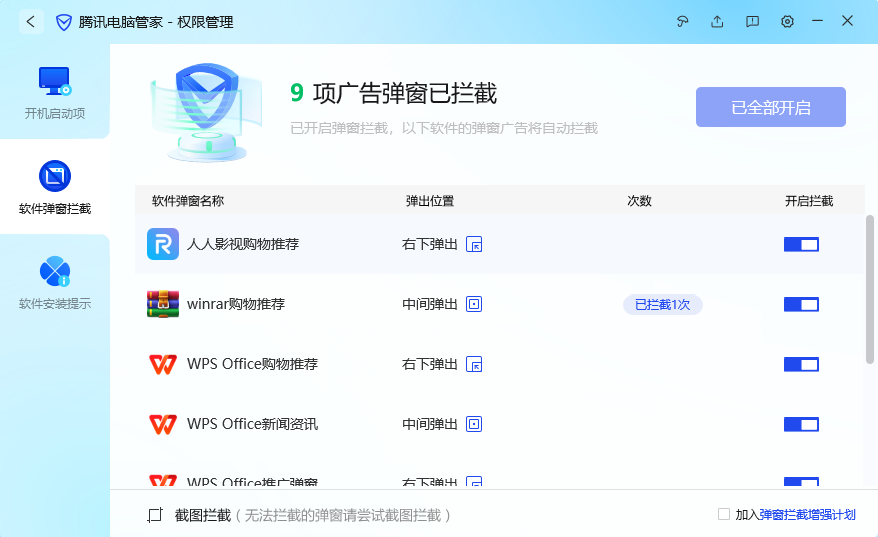The image size is (878, 537).
Task: Click the 9 项广告弹窗已拦截 heading
Action: pos(394,93)
